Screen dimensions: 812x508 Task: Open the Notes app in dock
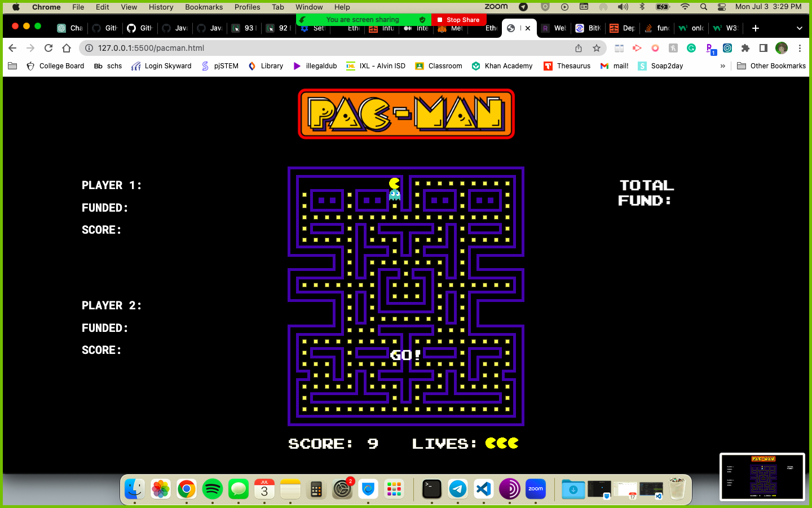pyautogui.click(x=290, y=489)
